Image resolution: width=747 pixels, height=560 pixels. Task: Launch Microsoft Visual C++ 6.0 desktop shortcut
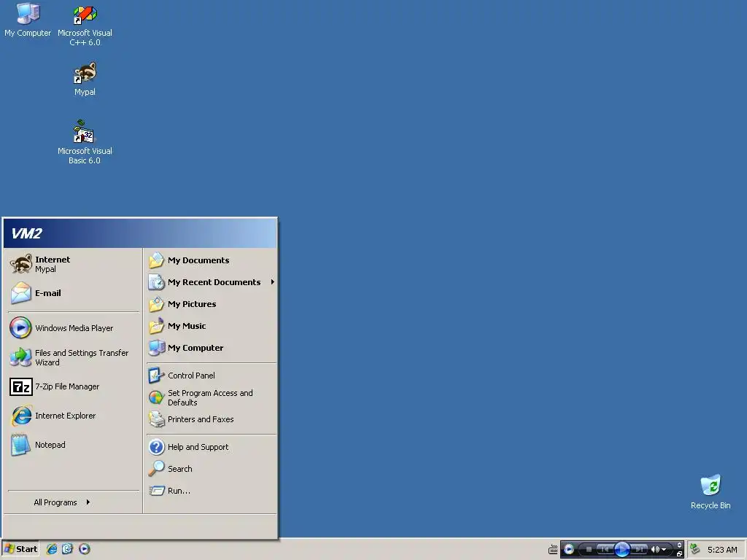(x=85, y=25)
